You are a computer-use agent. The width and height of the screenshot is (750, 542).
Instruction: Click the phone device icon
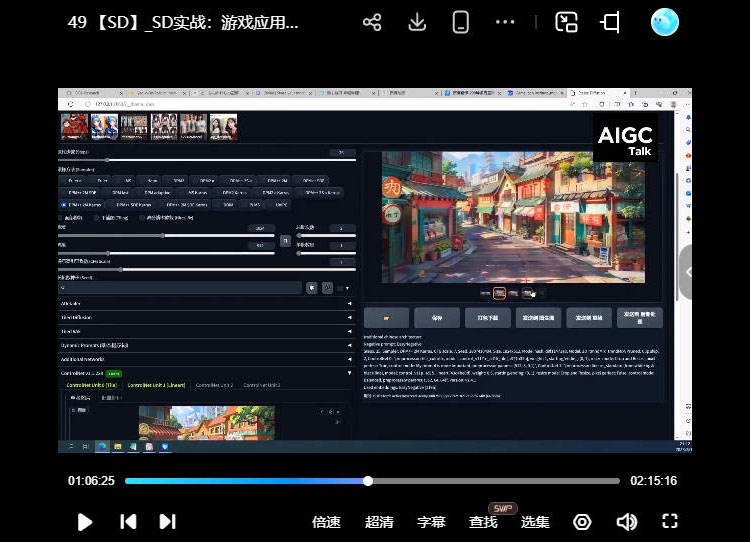[x=461, y=22]
